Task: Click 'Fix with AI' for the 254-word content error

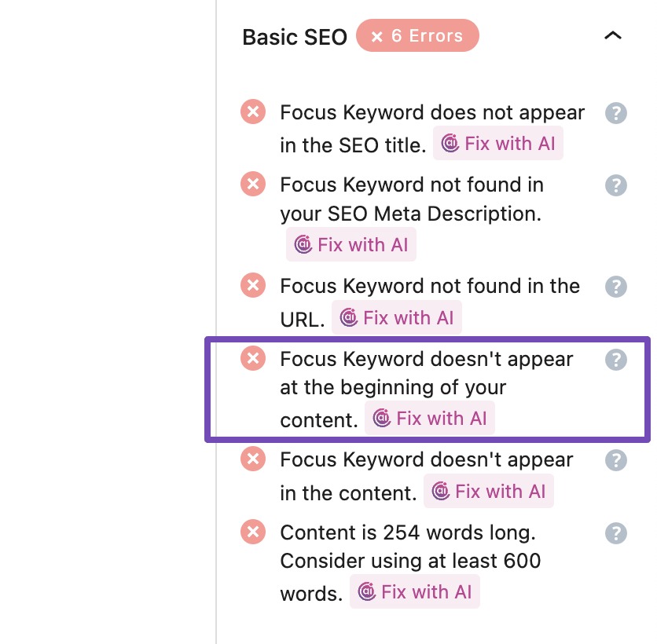Action: coord(415,591)
